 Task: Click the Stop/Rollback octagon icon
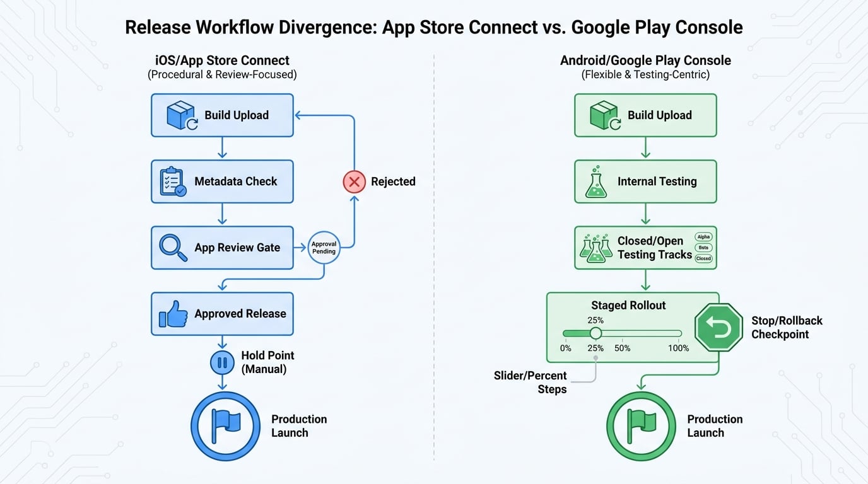(718, 328)
